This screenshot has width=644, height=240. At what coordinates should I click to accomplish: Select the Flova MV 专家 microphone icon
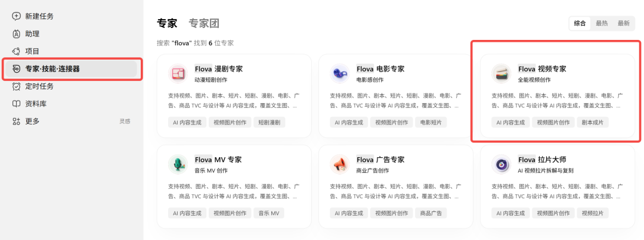click(178, 164)
